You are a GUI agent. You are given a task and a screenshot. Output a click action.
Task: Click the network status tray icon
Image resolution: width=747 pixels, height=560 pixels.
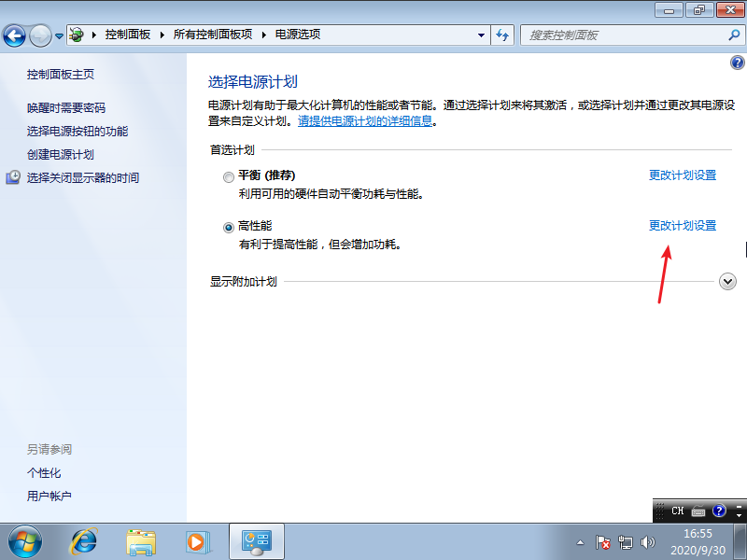[x=627, y=541]
